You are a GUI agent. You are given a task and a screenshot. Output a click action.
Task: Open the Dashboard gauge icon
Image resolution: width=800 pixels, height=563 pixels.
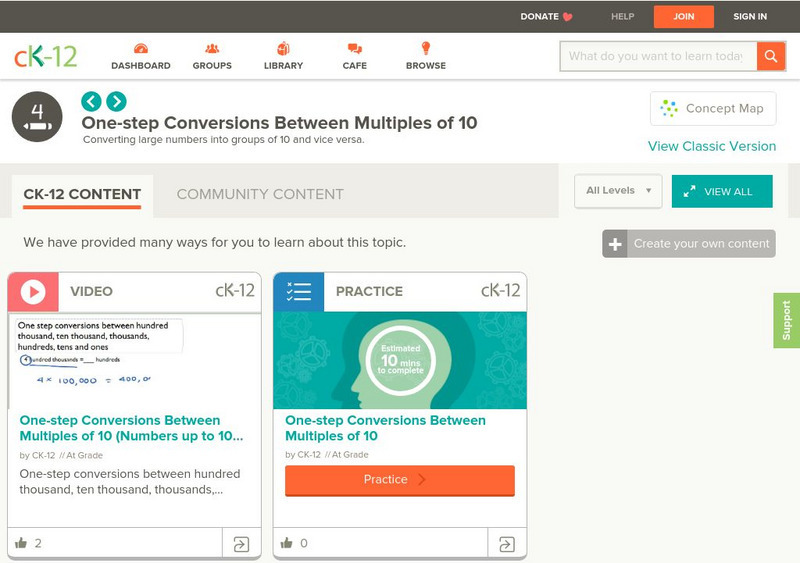pyautogui.click(x=140, y=49)
